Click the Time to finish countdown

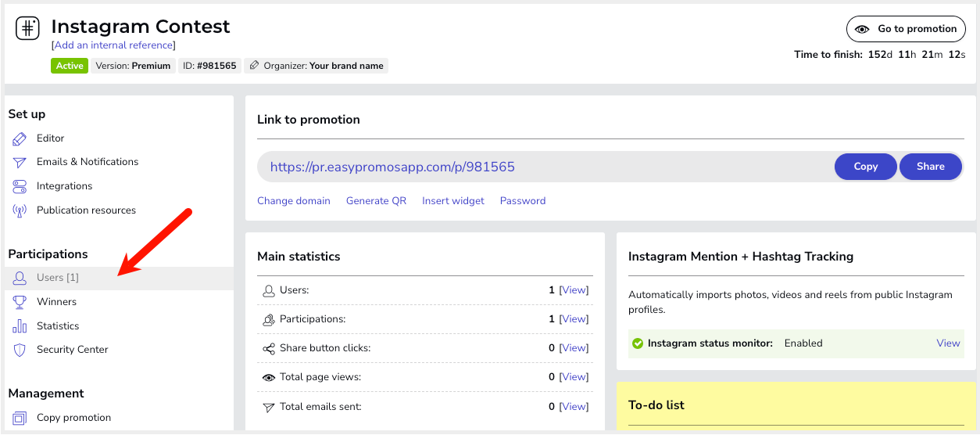(880, 55)
